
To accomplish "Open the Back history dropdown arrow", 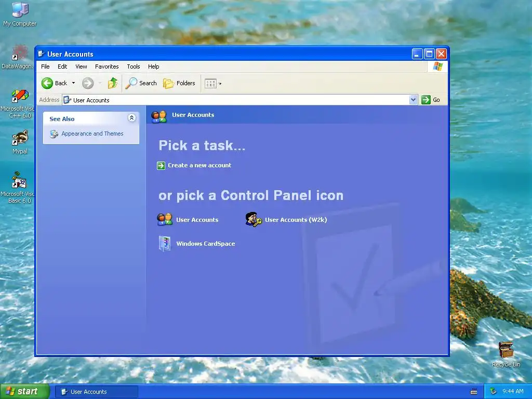I will [73, 83].
